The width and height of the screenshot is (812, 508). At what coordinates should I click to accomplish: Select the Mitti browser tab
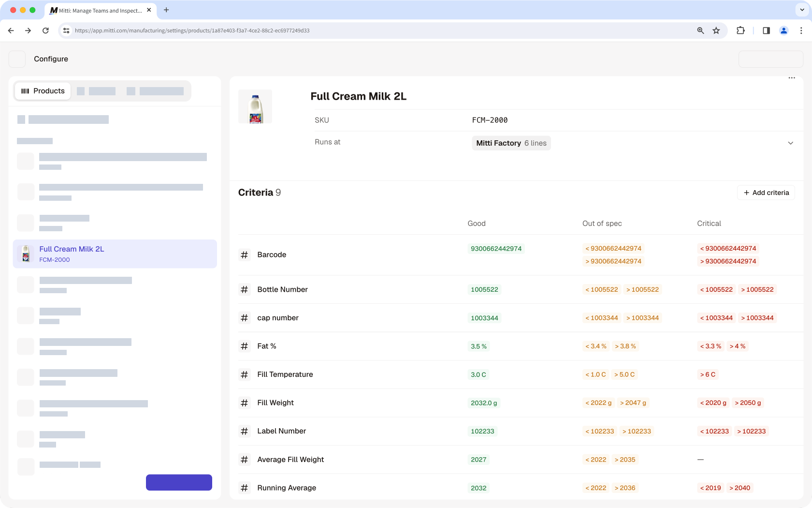[101, 10]
